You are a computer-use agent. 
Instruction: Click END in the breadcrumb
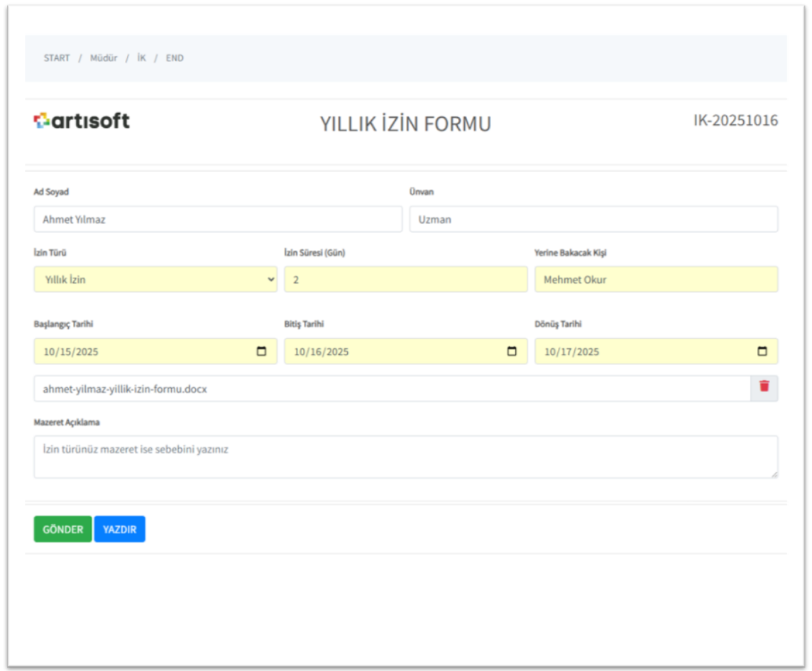pyautogui.click(x=175, y=58)
